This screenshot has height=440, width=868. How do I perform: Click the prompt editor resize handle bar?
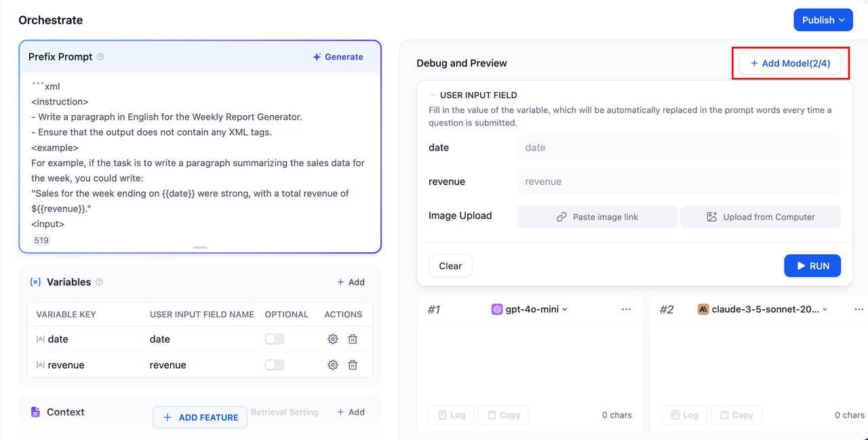(200, 247)
